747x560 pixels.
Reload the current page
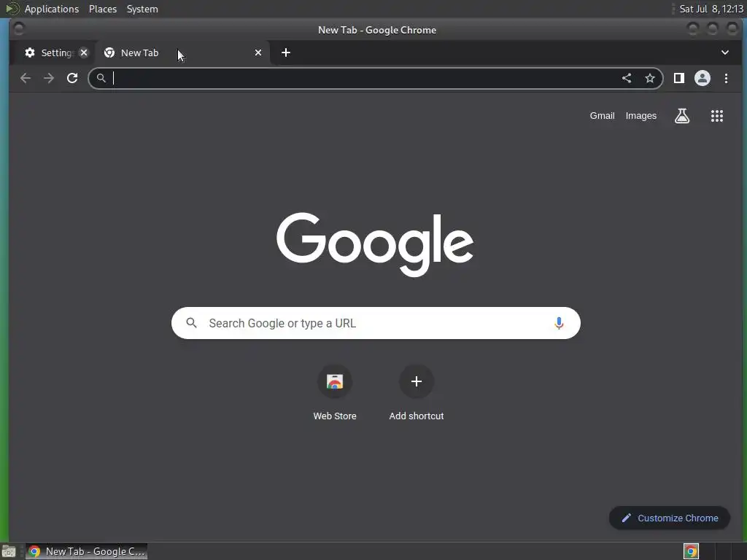click(72, 78)
